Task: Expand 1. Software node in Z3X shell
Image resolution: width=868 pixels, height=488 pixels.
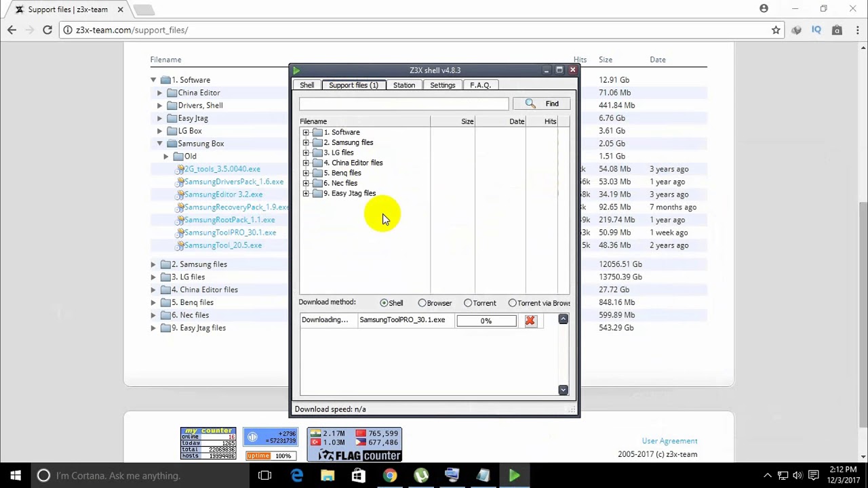Action: (306, 132)
